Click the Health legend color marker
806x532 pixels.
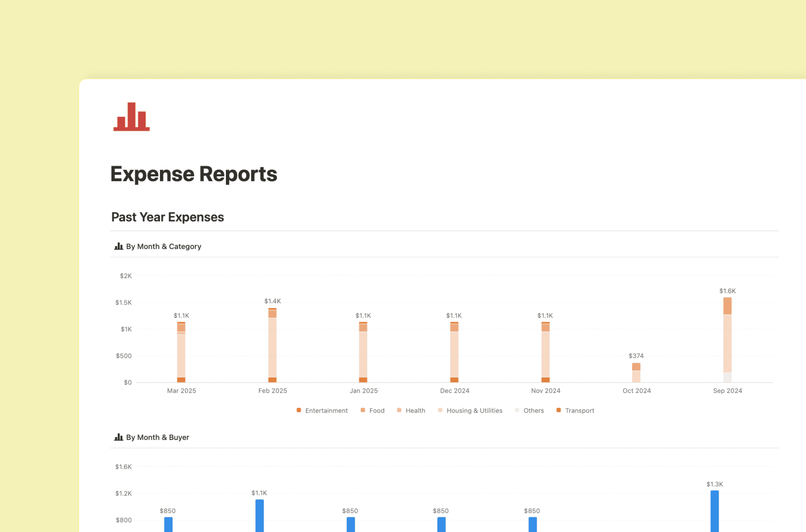point(399,410)
